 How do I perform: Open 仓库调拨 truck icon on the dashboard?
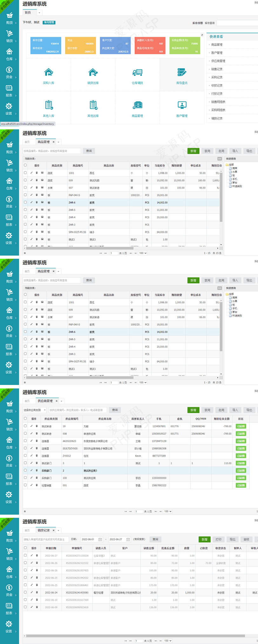tap(137, 72)
